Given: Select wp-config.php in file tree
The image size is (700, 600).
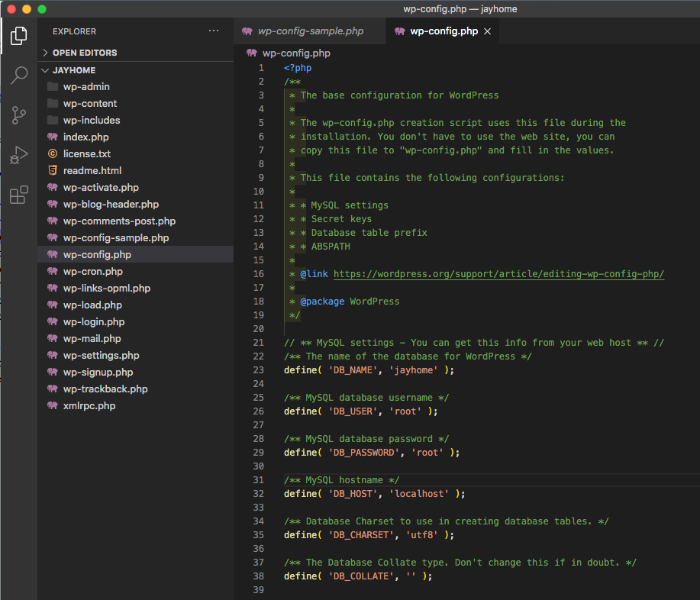Looking at the screenshot, I should (x=135, y=254).
